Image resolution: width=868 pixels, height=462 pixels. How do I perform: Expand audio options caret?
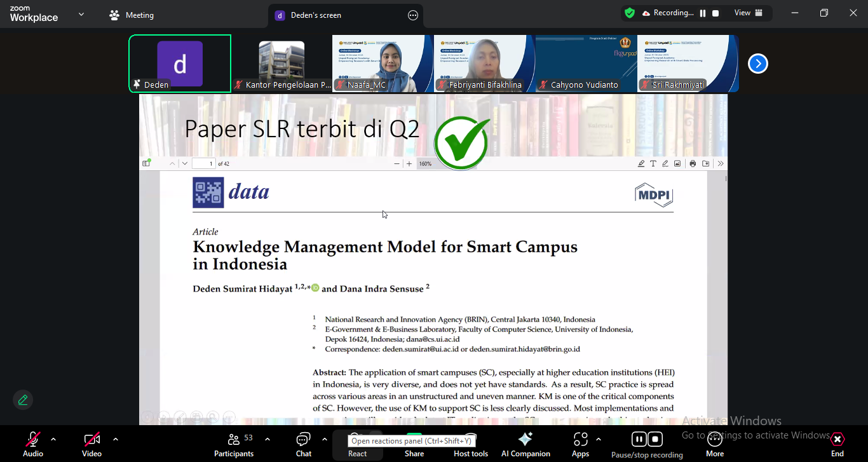(53, 439)
